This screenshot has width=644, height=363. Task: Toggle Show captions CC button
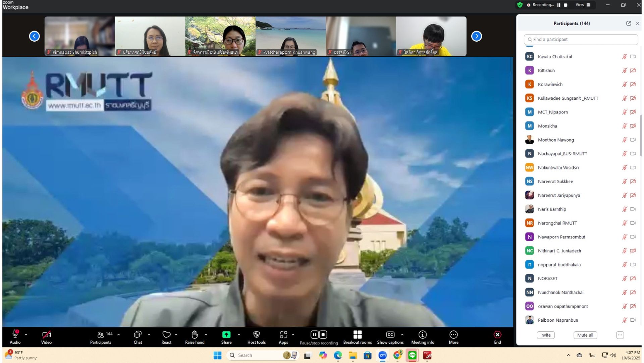[x=390, y=335]
